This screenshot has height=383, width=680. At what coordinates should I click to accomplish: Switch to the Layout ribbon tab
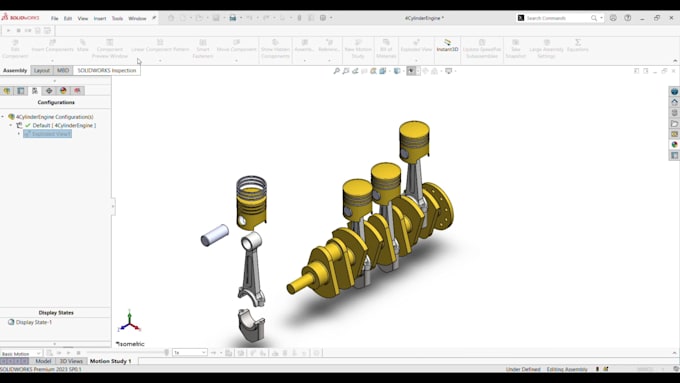coord(42,70)
